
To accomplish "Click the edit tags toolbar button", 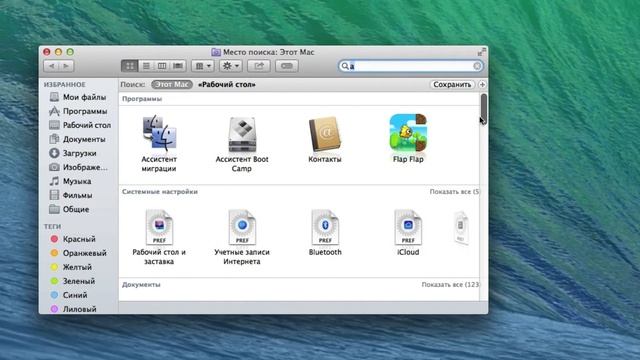I will point(287,66).
